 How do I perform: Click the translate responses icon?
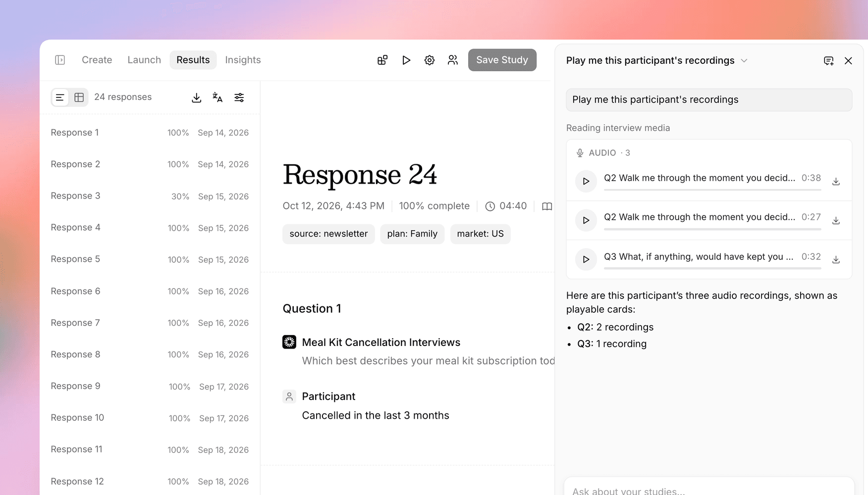click(217, 98)
